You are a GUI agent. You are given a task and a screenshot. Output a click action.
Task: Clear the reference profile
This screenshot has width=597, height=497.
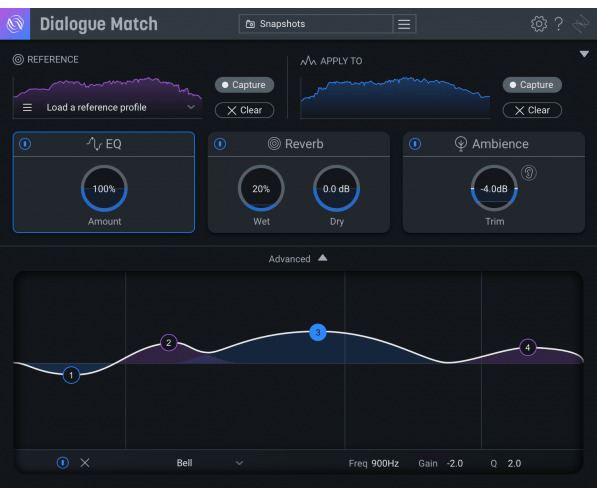point(244,110)
